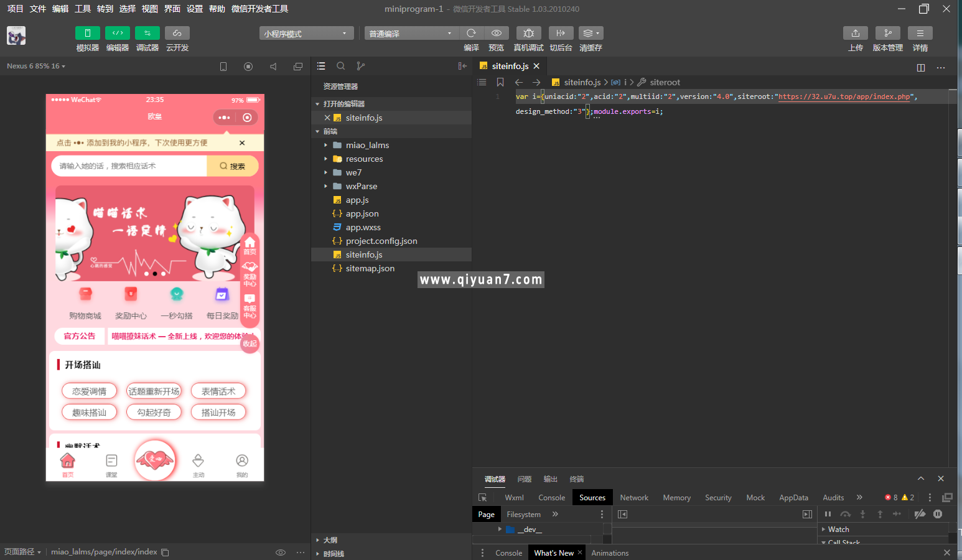Click the compile refresh icon

pyautogui.click(x=471, y=33)
